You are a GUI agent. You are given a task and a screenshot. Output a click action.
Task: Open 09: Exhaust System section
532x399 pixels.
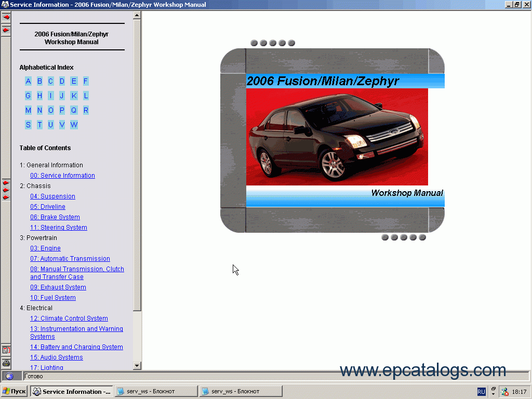[58, 287]
